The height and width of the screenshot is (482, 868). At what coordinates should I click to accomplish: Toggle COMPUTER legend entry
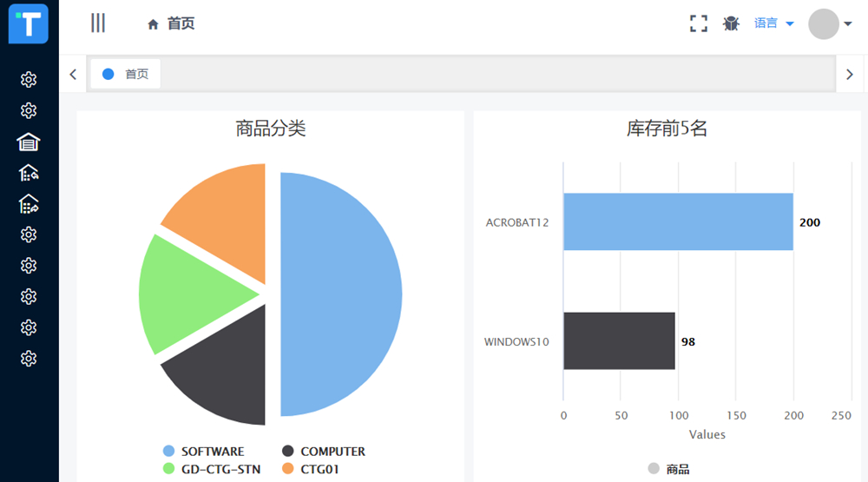tap(323, 451)
